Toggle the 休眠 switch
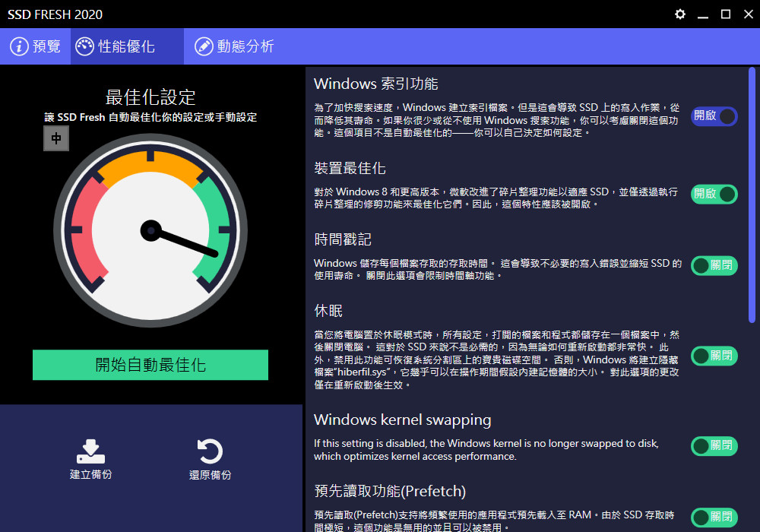 714,356
